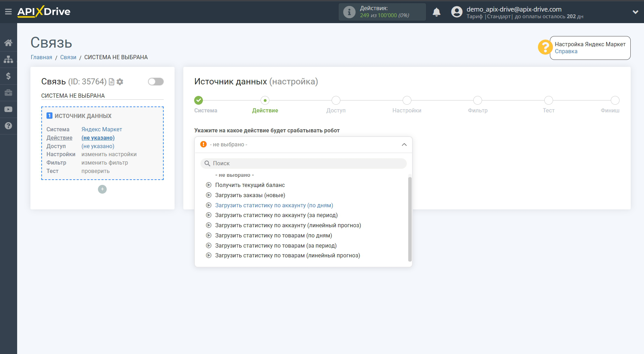This screenshot has width=644, height=354.
Task: Open the help question sidebar icon
Action: 8,126
